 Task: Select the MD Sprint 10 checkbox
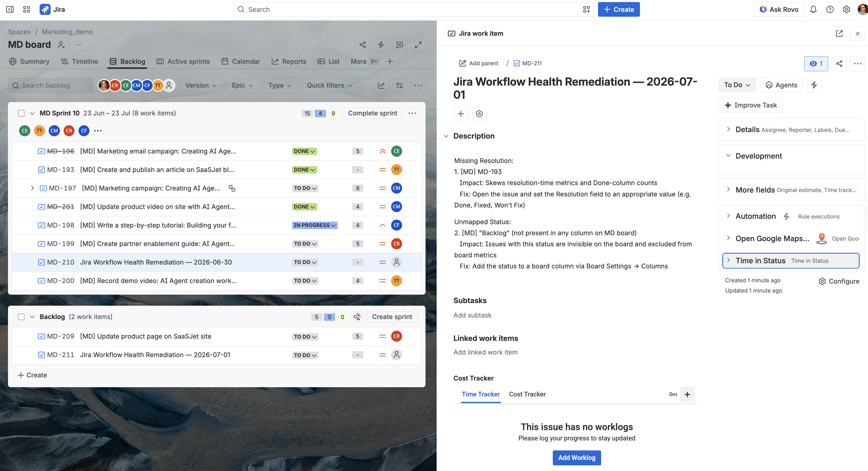pyautogui.click(x=21, y=114)
